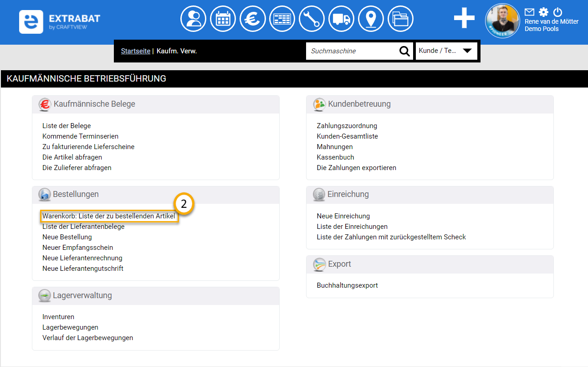Click the user profile avatar photo
Viewport: 588px width, 367px height.
(x=502, y=21)
